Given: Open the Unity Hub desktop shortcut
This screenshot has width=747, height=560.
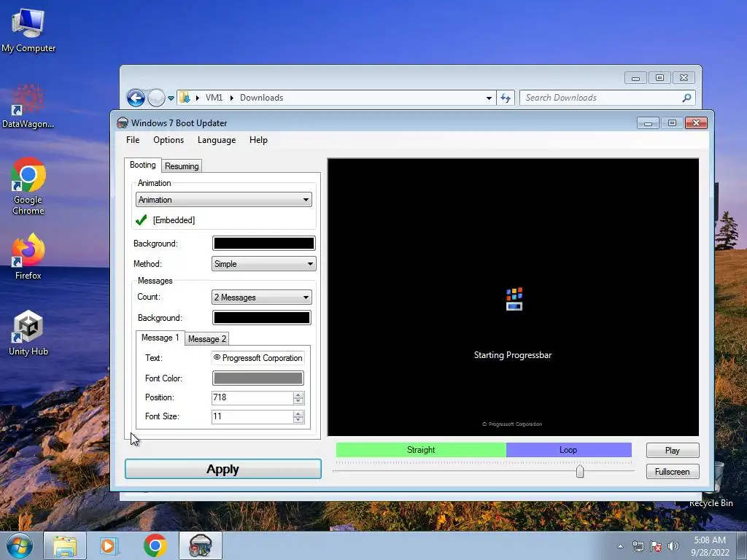Looking at the screenshot, I should pyautogui.click(x=28, y=332).
